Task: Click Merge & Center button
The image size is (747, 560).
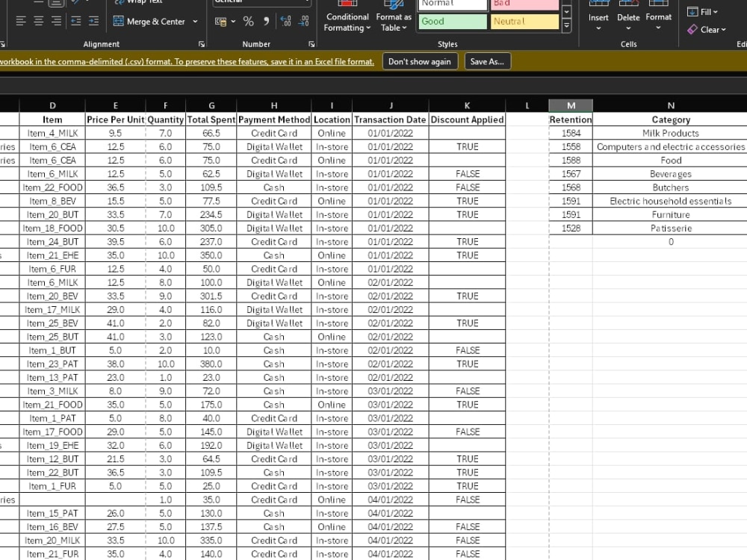Action: pyautogui.click(x=149, y=22)
